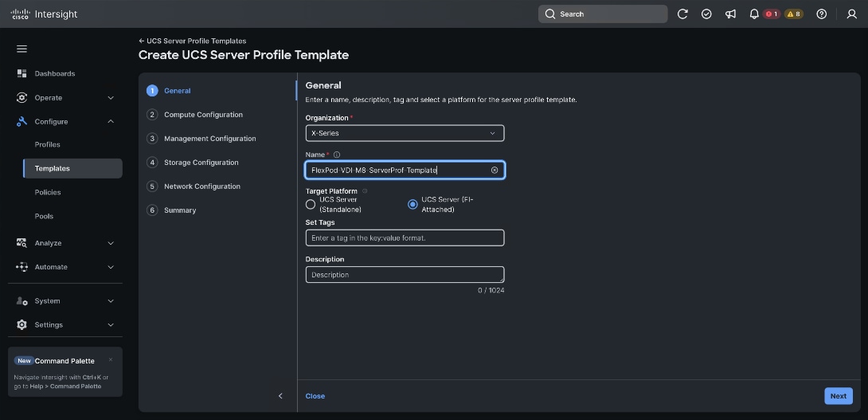Open Policies in the sidebar

pos(48,192)
